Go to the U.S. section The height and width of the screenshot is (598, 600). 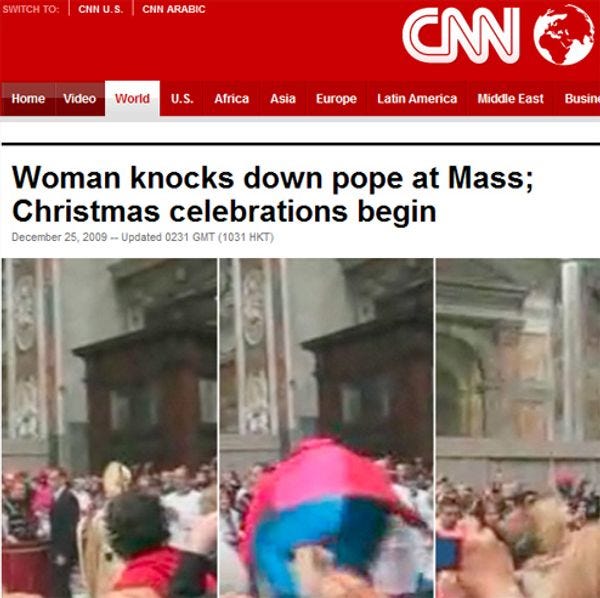click(182, 99)
